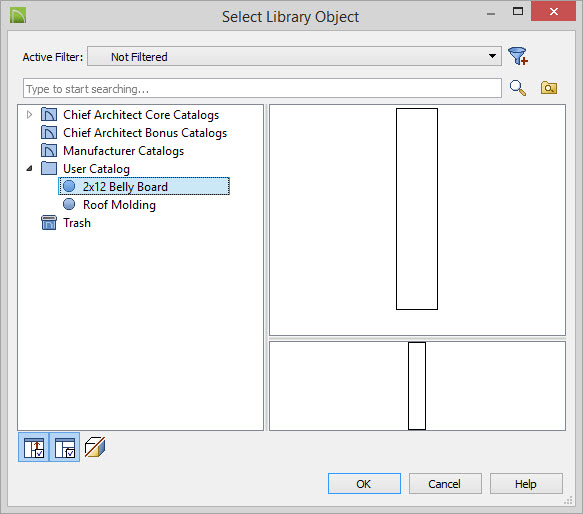Click the folder search options icon

(548, 88)
